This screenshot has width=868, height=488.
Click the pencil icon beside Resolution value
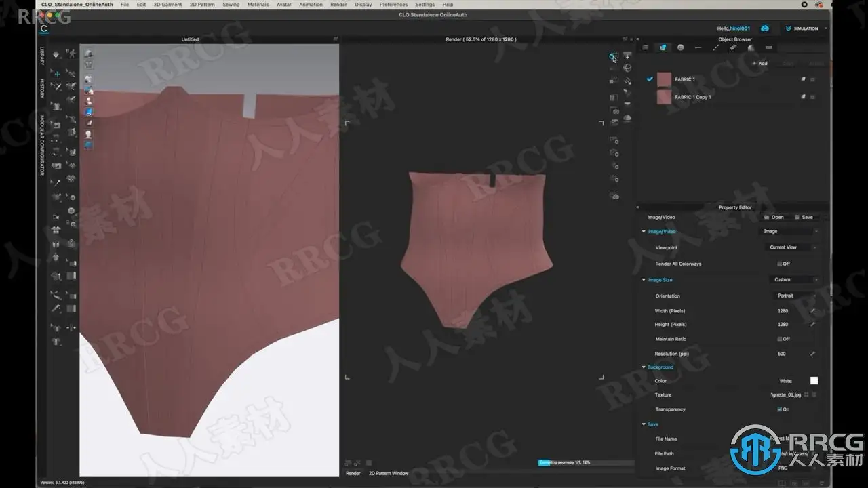pos(812,354)
